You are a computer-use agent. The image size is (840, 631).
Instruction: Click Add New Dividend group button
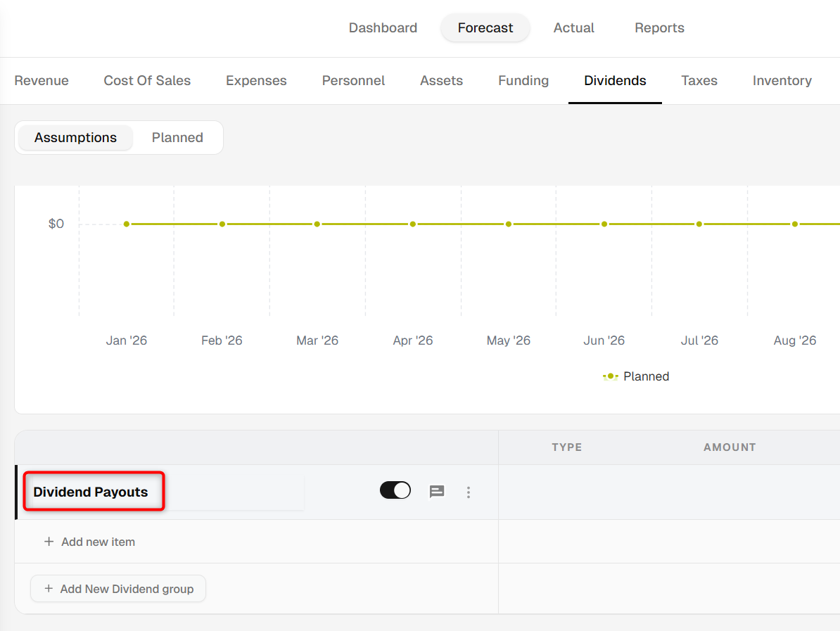(118, 589)
